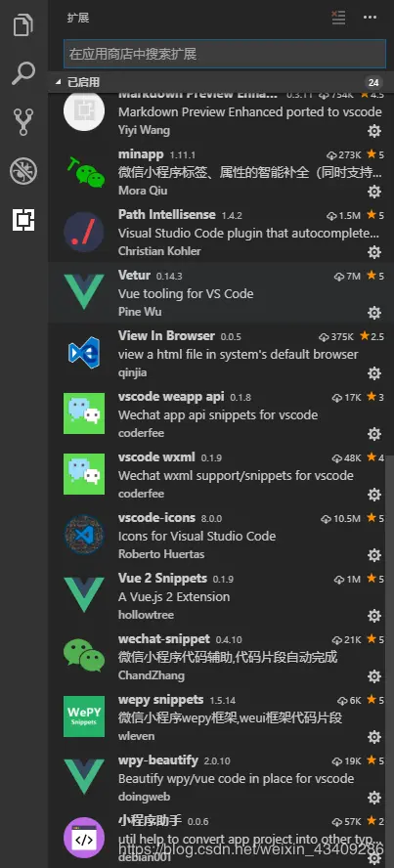Open manage gear for View In Browser
This screenshot has height=868, width=394.
click(374, 373)
